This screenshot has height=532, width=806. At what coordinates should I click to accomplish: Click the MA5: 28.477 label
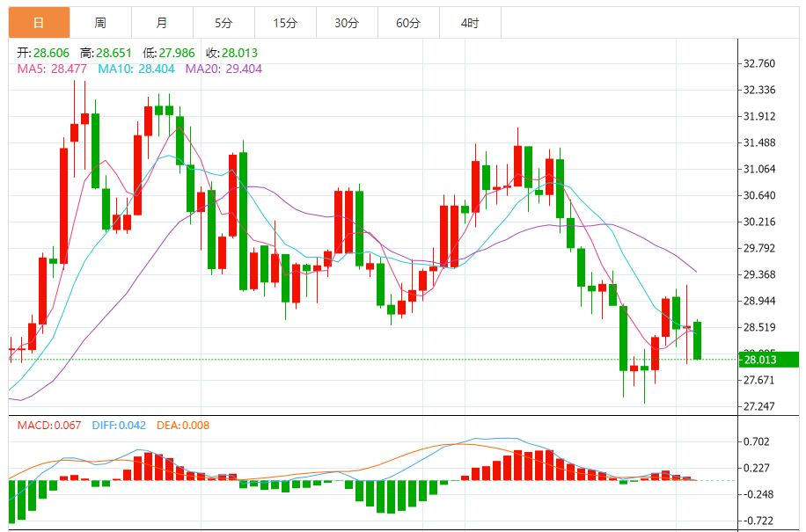tap(52, 69)
